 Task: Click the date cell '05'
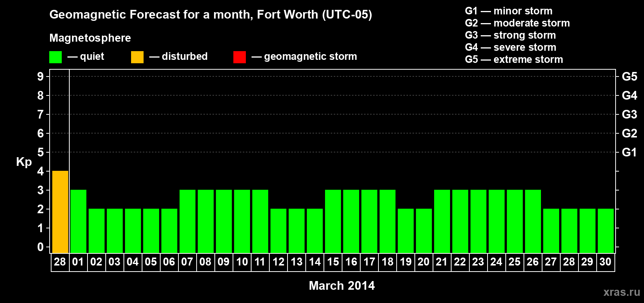pyautogui.click(x=151, y=262)
